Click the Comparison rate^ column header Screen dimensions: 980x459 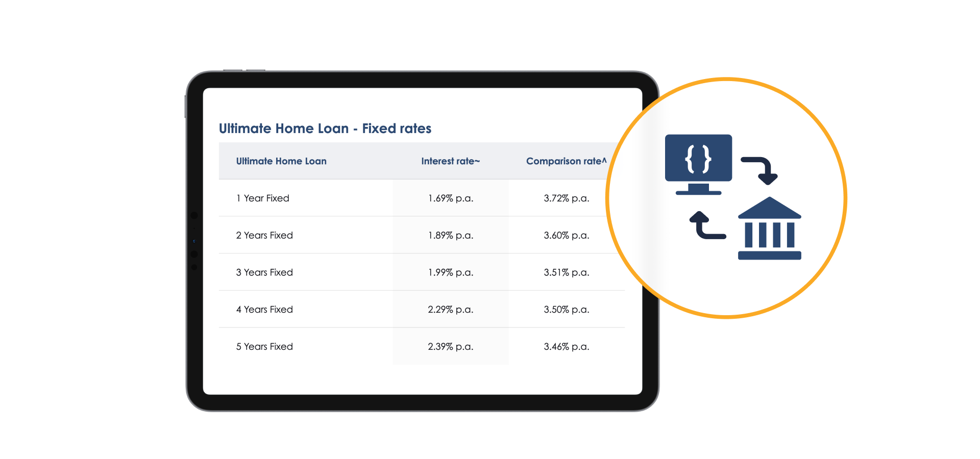pos(566,161)
